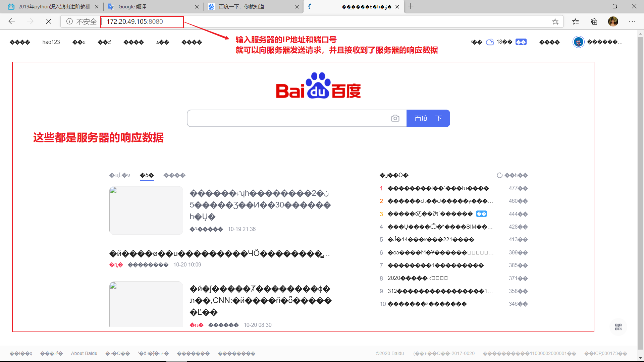Click the camera image-search icon
Image resolution: width=644 pixels, height=362 pixels.
click(x=395, y=118)
